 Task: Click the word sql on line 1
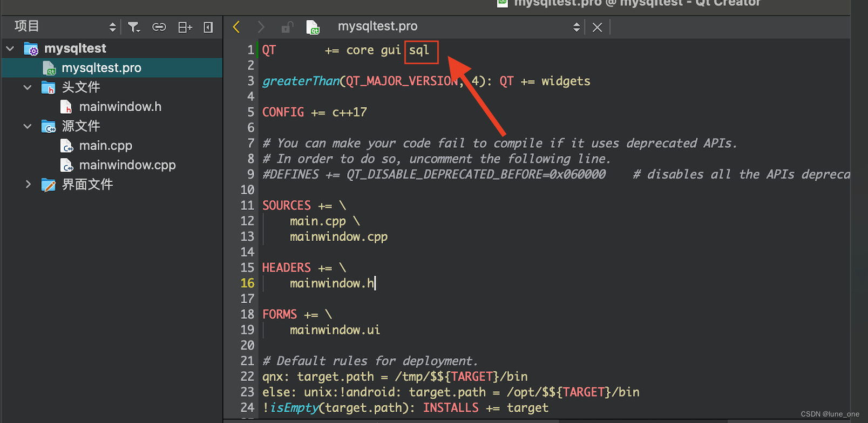click(419, 50)
